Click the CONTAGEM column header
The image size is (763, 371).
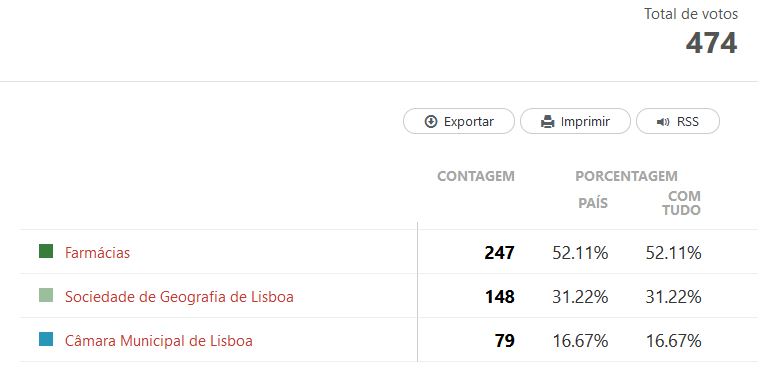pyautogui.click(x=475, y=176)
